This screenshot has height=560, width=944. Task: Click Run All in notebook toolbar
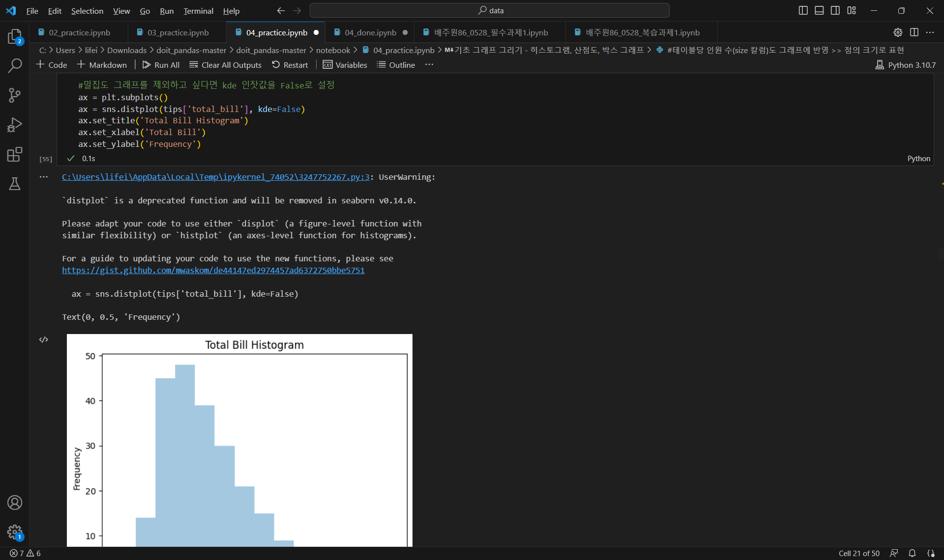pos(161,65)
